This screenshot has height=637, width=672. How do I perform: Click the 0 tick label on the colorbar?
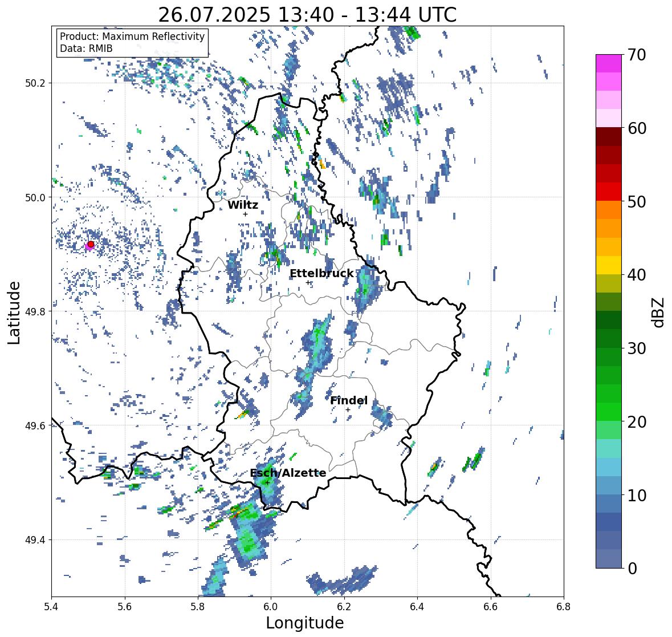(x=632, y=569)
